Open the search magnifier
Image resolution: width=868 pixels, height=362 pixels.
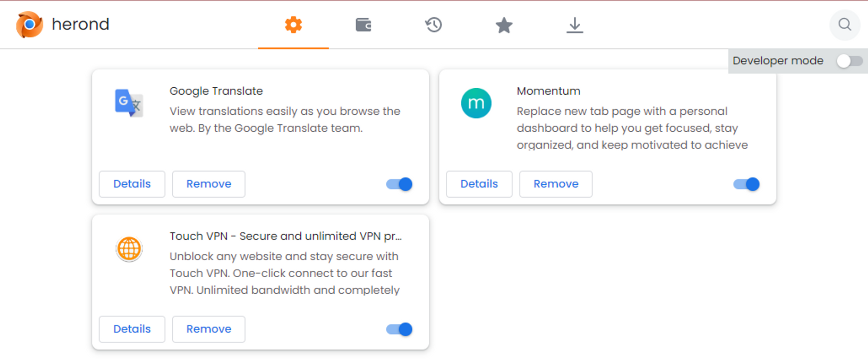point(845,25)
